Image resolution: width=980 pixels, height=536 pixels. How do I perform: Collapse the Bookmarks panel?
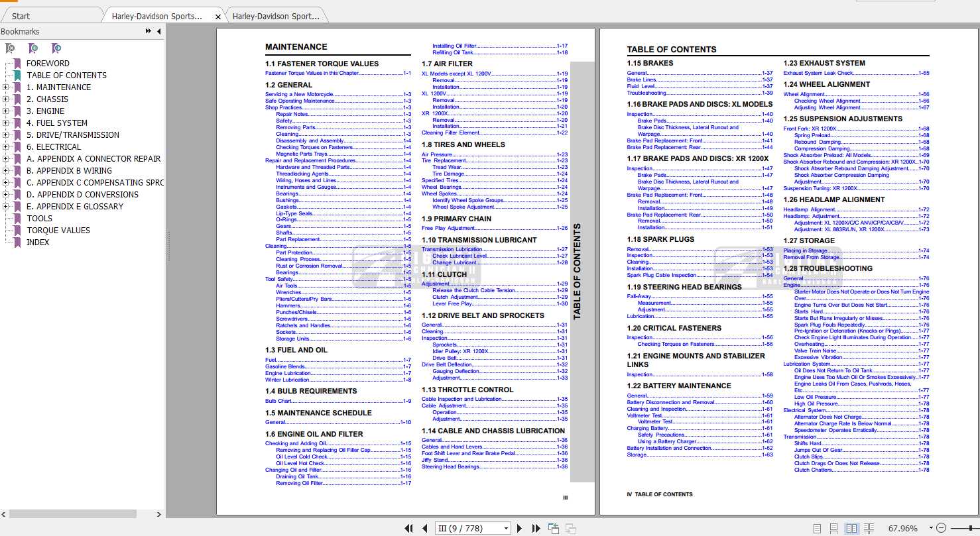click(159, 31)
